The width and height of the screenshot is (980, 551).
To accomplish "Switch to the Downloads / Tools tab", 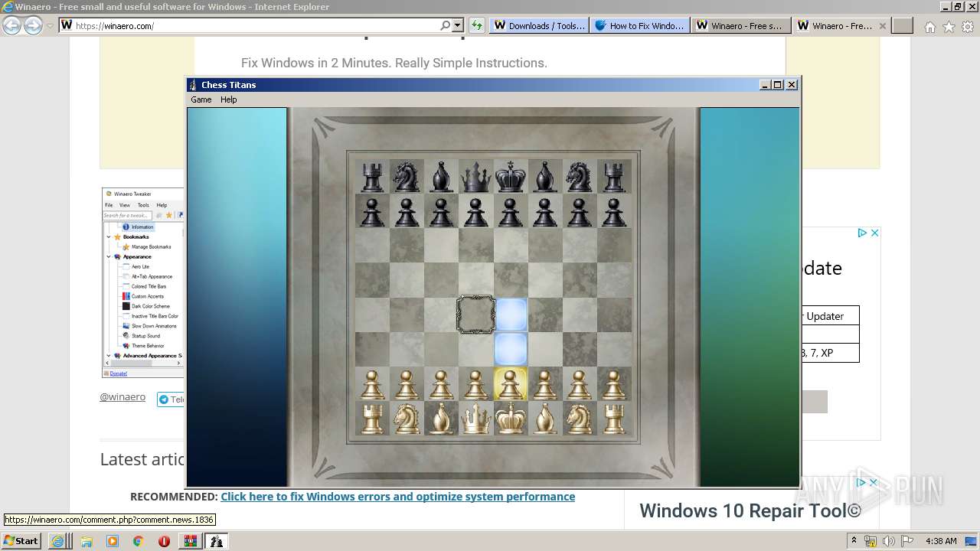I will (x=539, y=25).
